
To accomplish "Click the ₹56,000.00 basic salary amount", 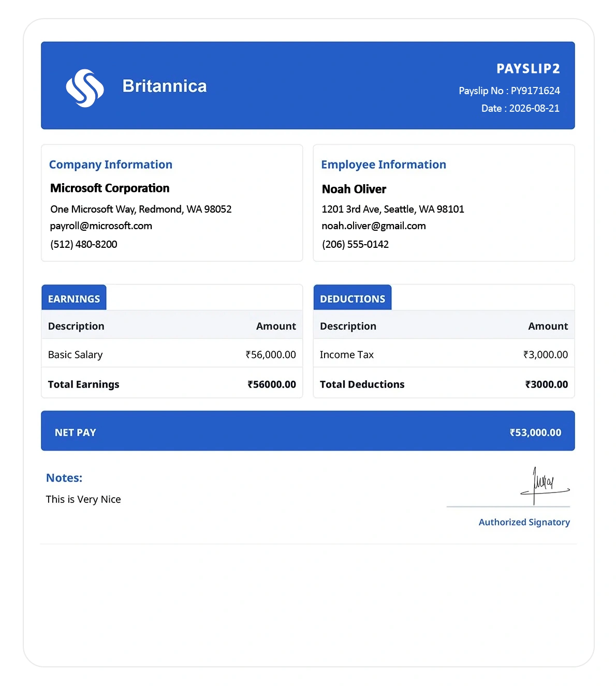I will click(271, 355).
